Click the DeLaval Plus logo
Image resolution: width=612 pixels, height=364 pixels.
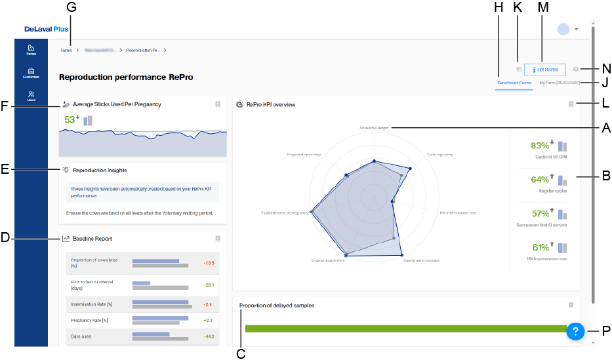pos(46,30)
